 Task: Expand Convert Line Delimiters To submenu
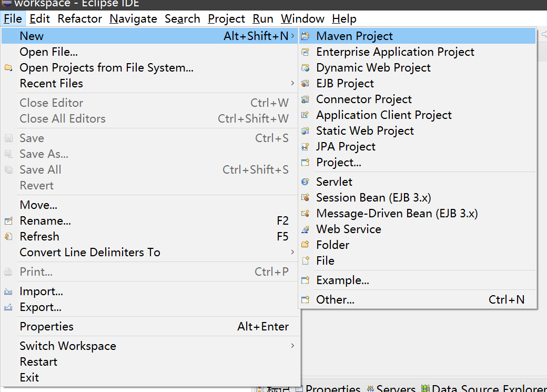point(292,252)
